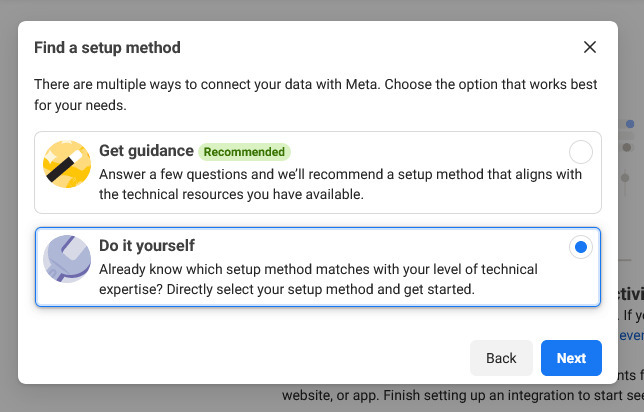
Task: Select the Get guidance radio button
Action: click(x=580, y=152)
